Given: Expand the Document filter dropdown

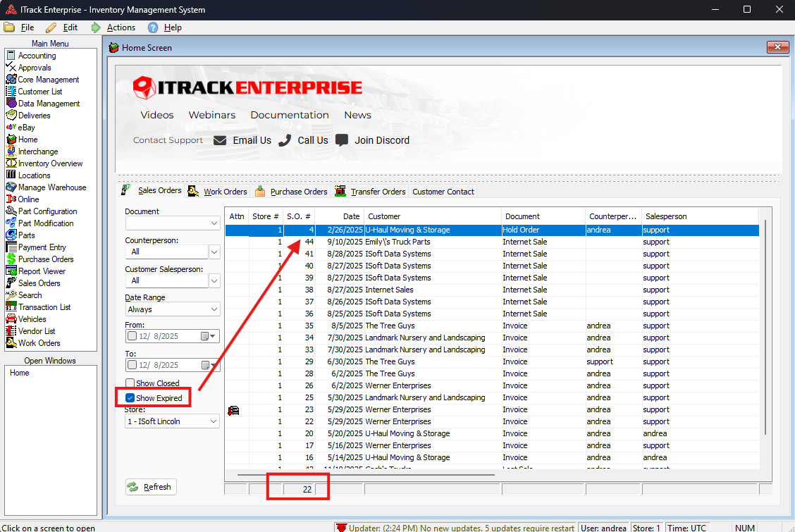Looking at the screenshot, I should [214, 223].
